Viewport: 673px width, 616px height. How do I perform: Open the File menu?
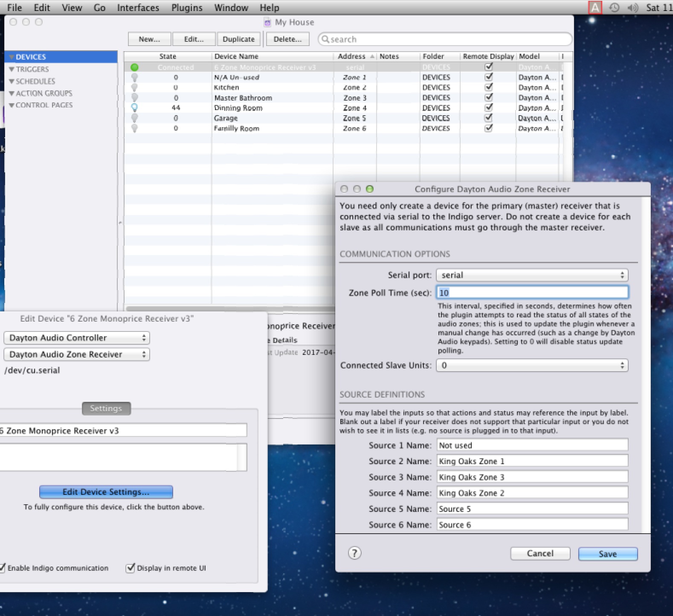tap(15, 8)
